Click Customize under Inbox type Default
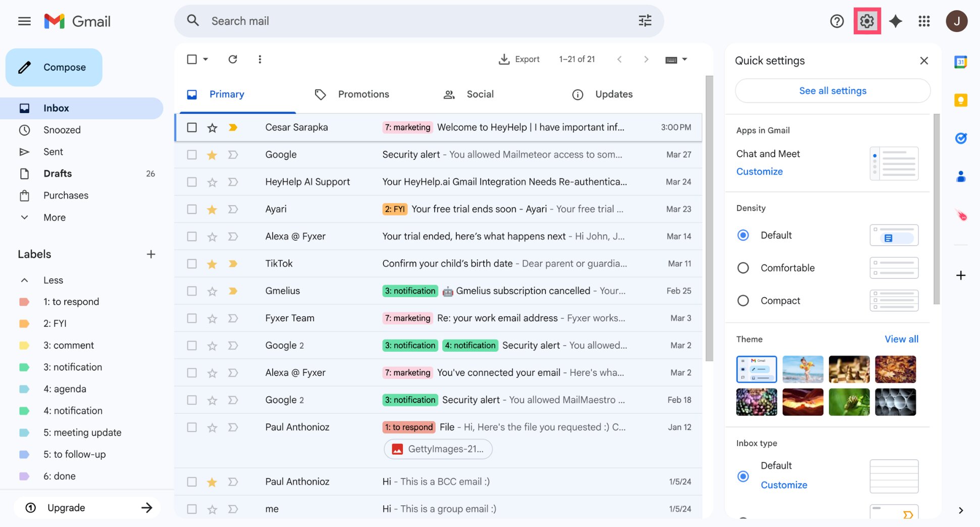The height and width of the screenshot is (527, 980). (784, 485)
